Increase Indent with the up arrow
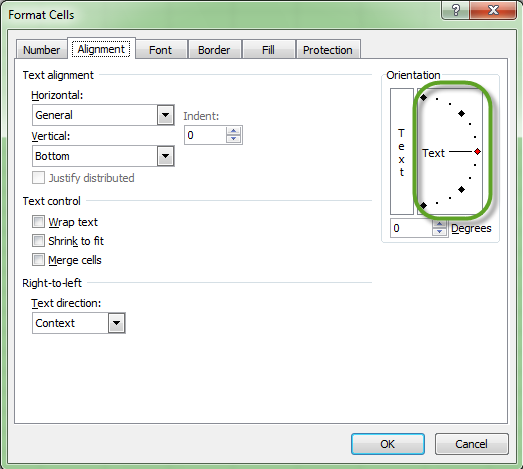This screenshot has width=523, height=469. pos(233,131)
